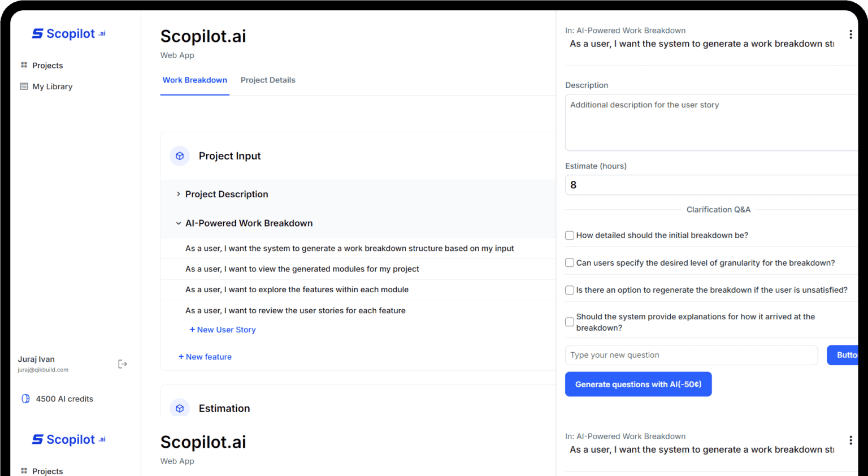This screenshot has height=476, width=868.
Task: Check 'Is there an option to regenerate the breakdown'
Action: click(x=570, y=290)
